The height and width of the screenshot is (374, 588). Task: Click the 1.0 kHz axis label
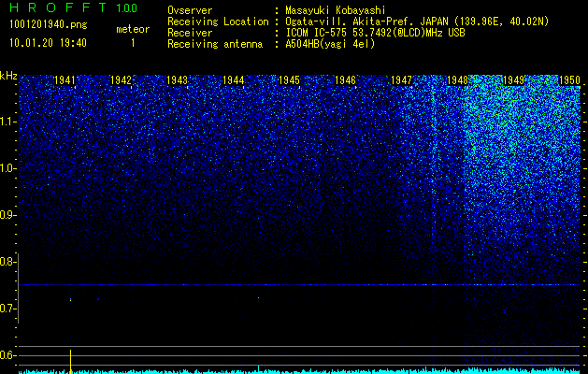tap(8, 169)
